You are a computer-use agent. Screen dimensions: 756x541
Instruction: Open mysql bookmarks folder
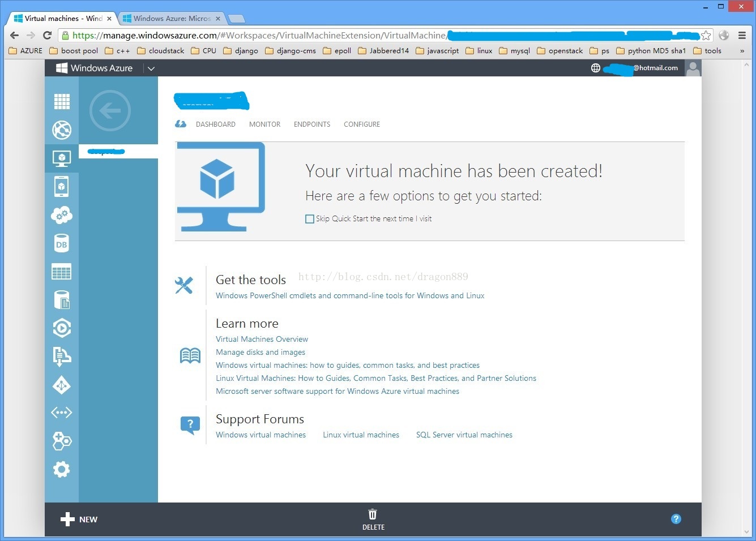(515, 51)
